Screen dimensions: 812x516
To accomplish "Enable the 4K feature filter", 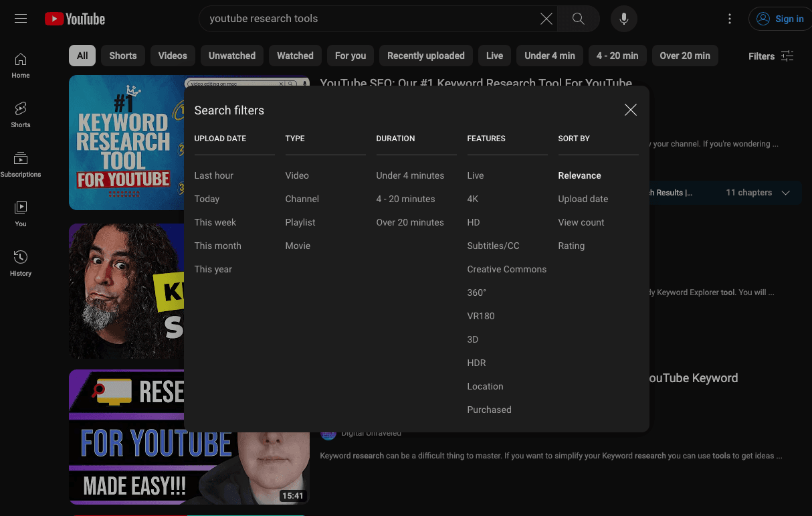I will [473, 199].
